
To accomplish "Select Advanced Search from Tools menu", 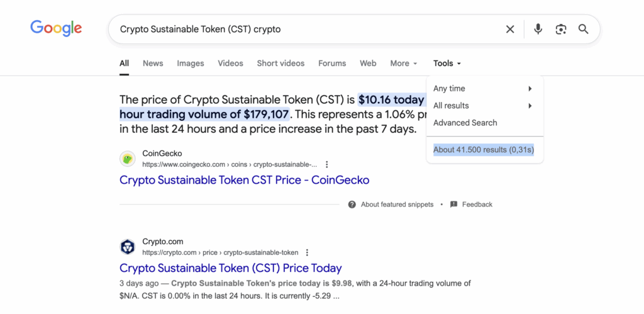I will pyautogui.click(x=465, y=123).
